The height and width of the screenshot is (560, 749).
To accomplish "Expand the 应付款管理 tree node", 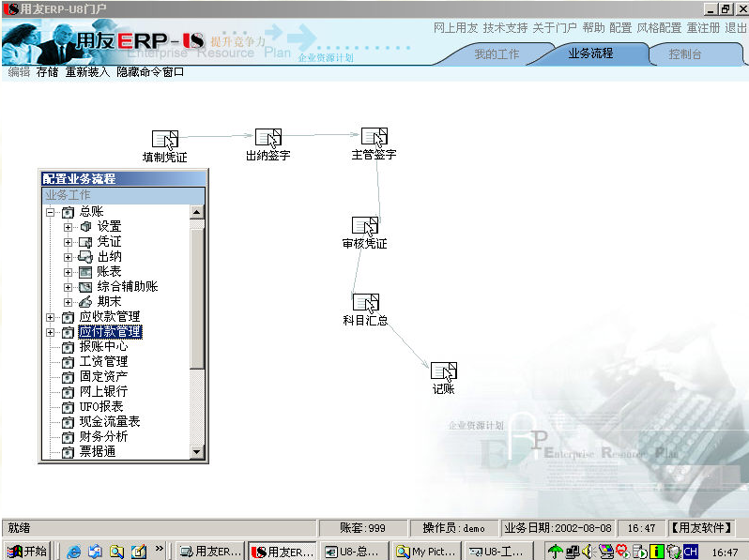I will click(x=50, y=332).
